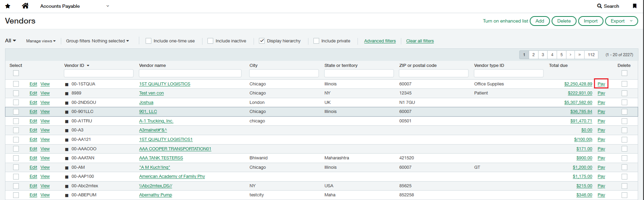Tick the Include inactive checkbox
This screenshot has height=200, width=644.
coord(210,41)
